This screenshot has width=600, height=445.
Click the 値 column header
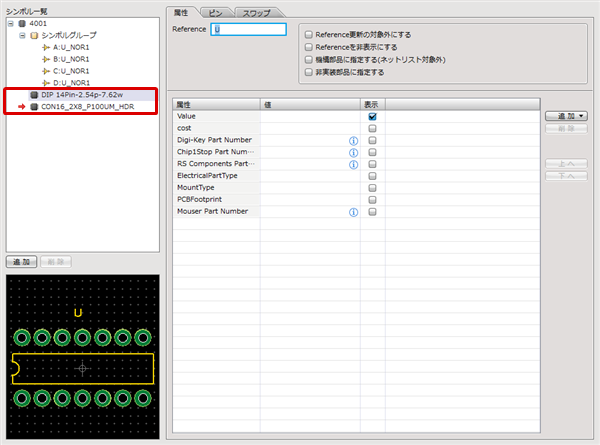pos(310,104)
